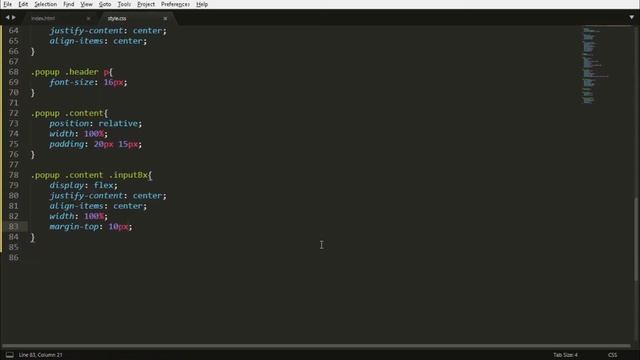The height and width of the screenshot is (360, 640).
Task: Click the Line 83, Column 21 status
Action: point(40,355)
